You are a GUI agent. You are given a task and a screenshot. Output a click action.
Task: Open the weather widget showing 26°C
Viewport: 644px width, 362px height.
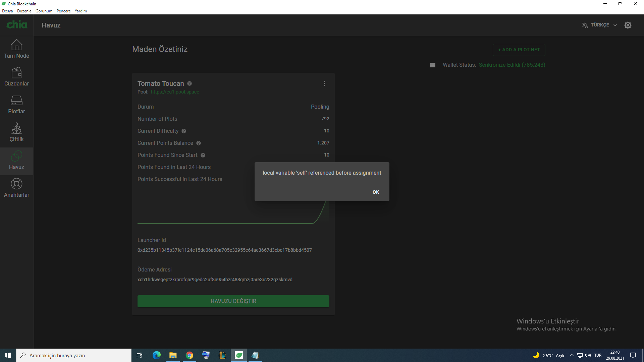click(549, 355)
